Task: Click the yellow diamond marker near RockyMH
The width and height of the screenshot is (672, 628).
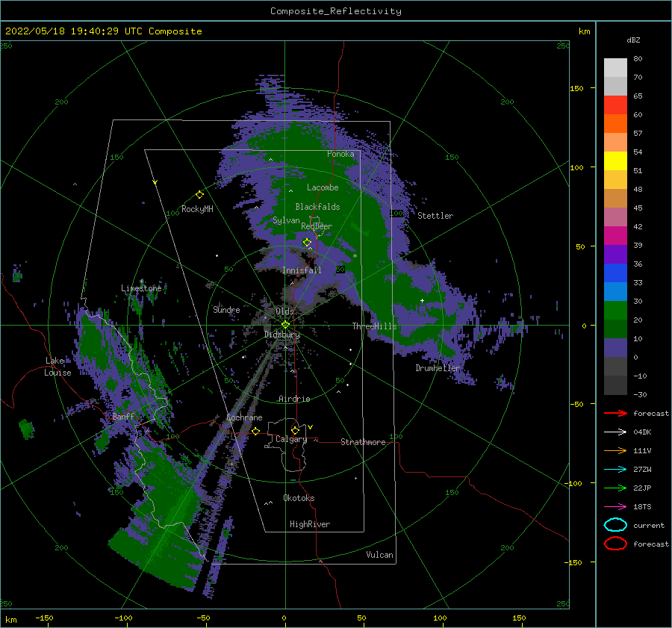Action: (199, 195)
